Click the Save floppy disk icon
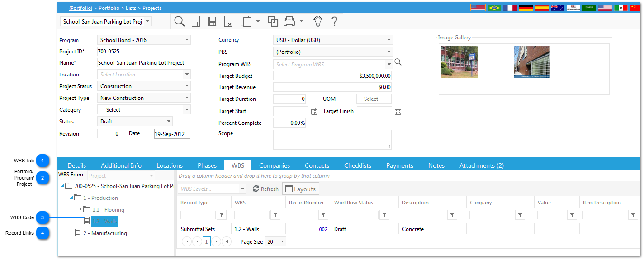Image resolution: width=644 pixels, height=260 pixels. pyautogui.click(x=212, y=22)
